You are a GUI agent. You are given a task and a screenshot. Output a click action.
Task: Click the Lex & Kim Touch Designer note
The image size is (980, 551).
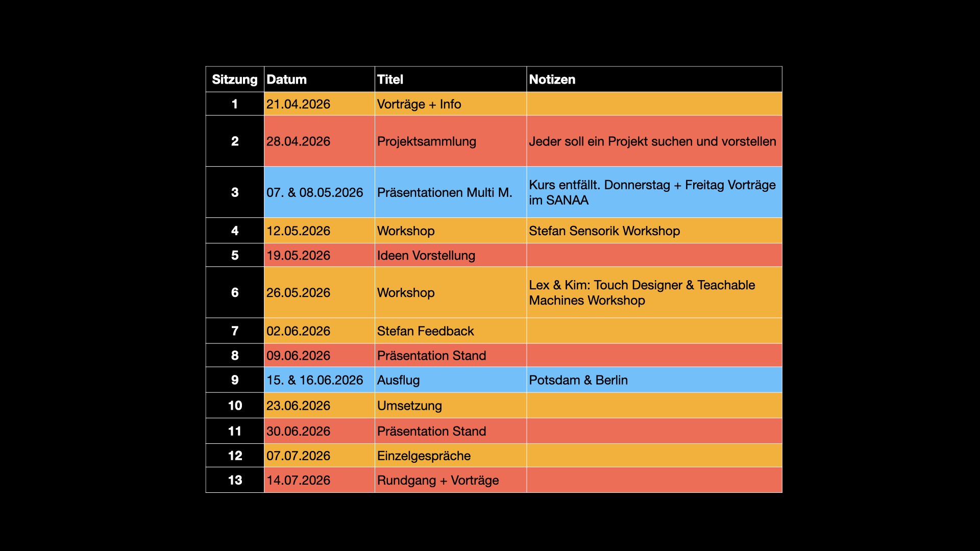point(654,292)
